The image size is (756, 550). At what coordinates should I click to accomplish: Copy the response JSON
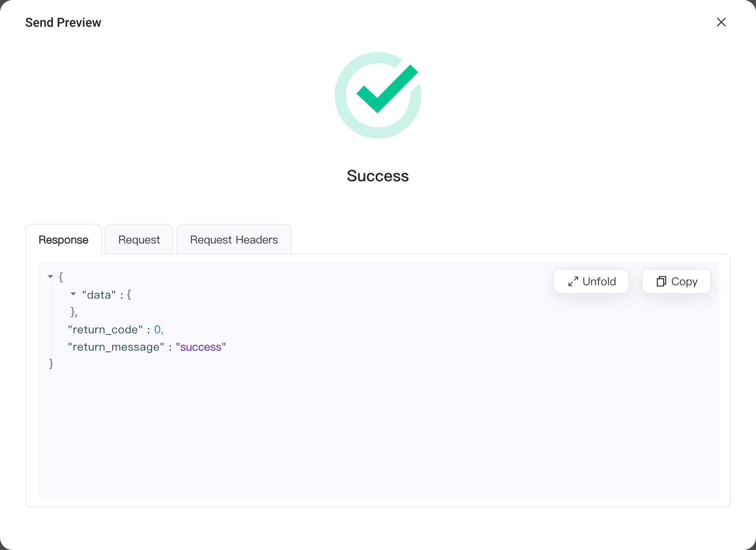coord(676,281)
